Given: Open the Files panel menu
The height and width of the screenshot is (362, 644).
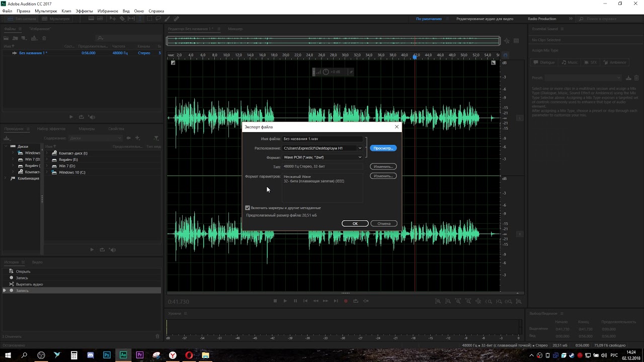Looking at the screenshot, I should [x=21, y=29].
